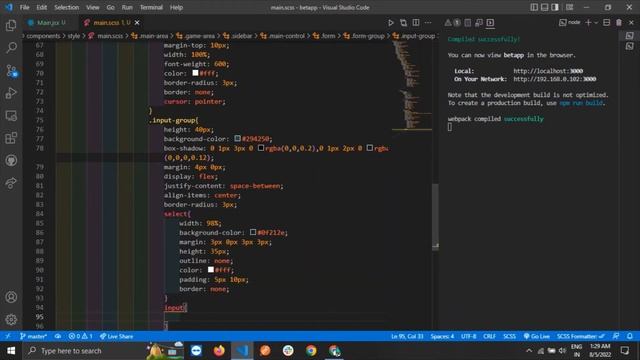Image resolution: width=640 pixels, height=360 pixels.
Task: Open the Manage gear icon
Action: (11, 319)
